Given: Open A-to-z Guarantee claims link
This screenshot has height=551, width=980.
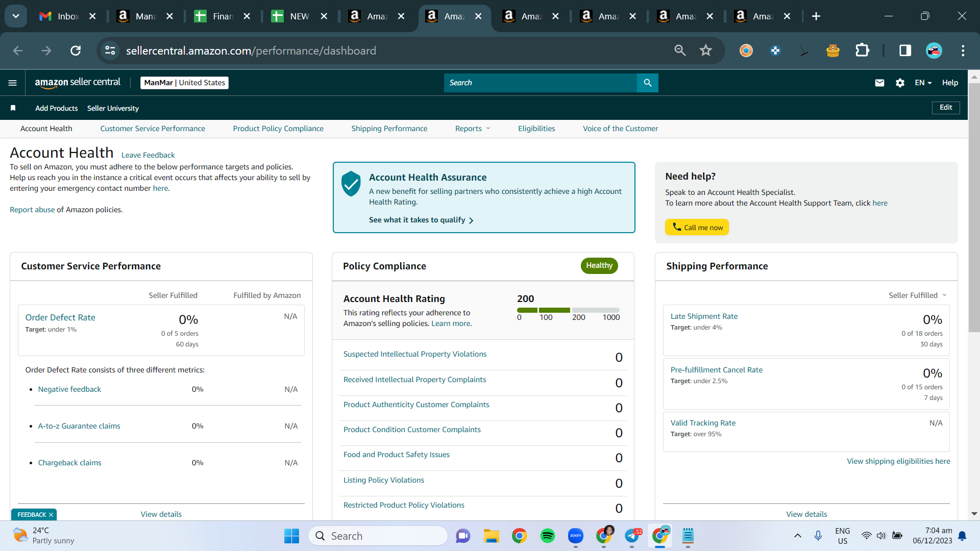Looking at the screenshot, I should pyautogui.click(x=79, y=426).
